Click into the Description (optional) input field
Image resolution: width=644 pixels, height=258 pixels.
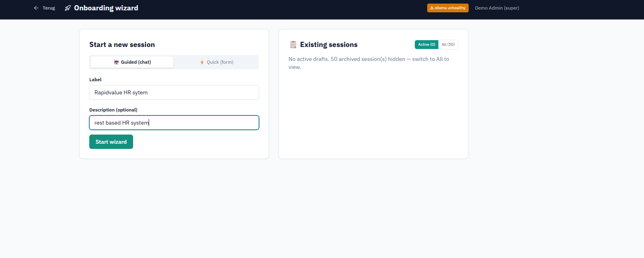[x=174, y=123]
